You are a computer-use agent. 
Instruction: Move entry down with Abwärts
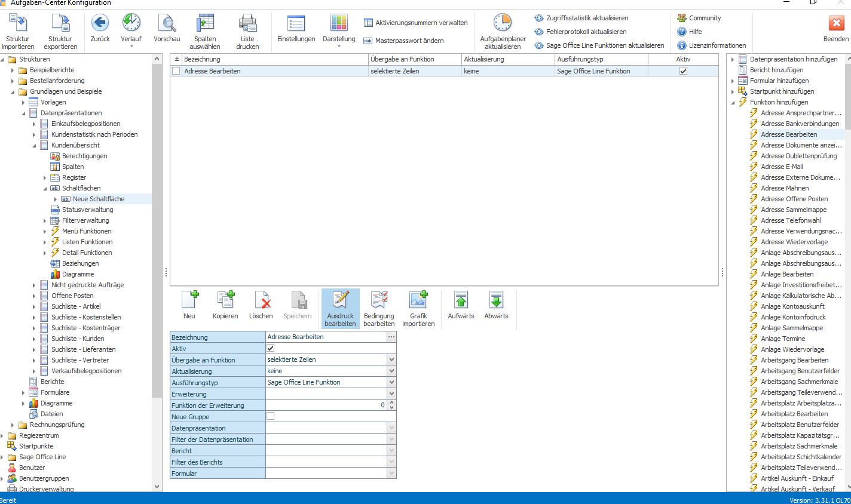click(x=496, y=300)
